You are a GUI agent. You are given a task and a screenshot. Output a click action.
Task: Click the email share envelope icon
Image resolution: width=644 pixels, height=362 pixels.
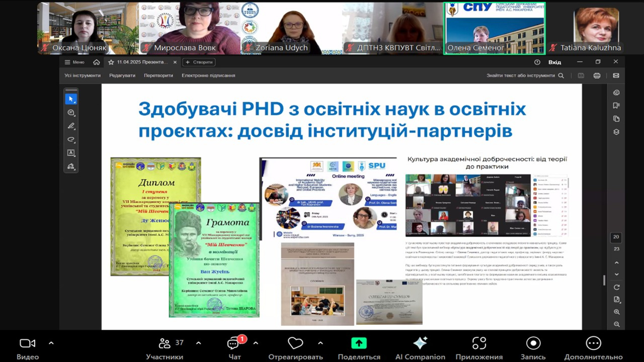point(616,75)
